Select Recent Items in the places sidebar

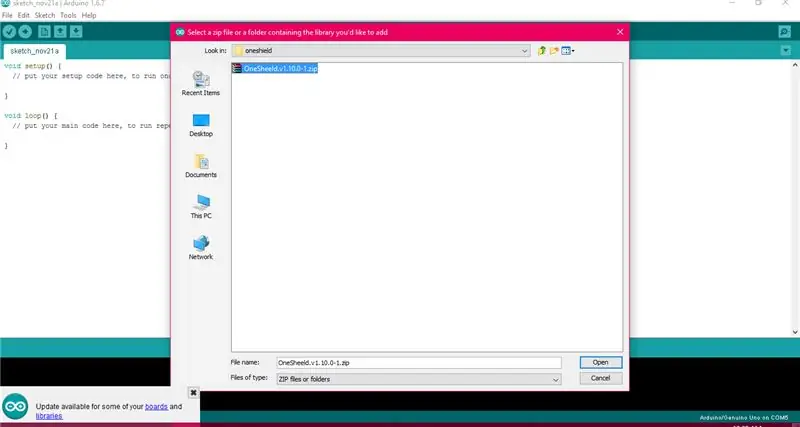pyautogui.click(x=201, y=84)
